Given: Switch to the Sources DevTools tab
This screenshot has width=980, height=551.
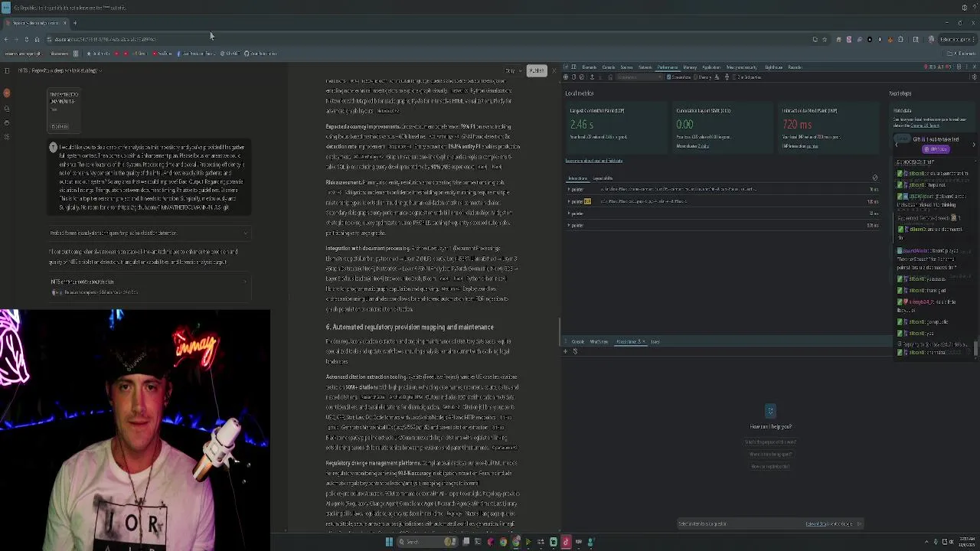Looking at the screenshot, I should click(626, 67).
